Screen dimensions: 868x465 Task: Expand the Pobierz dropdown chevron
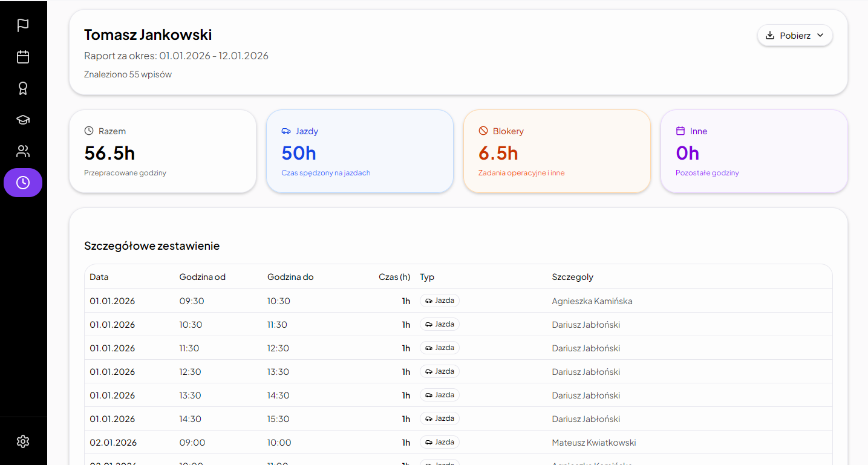820,36
